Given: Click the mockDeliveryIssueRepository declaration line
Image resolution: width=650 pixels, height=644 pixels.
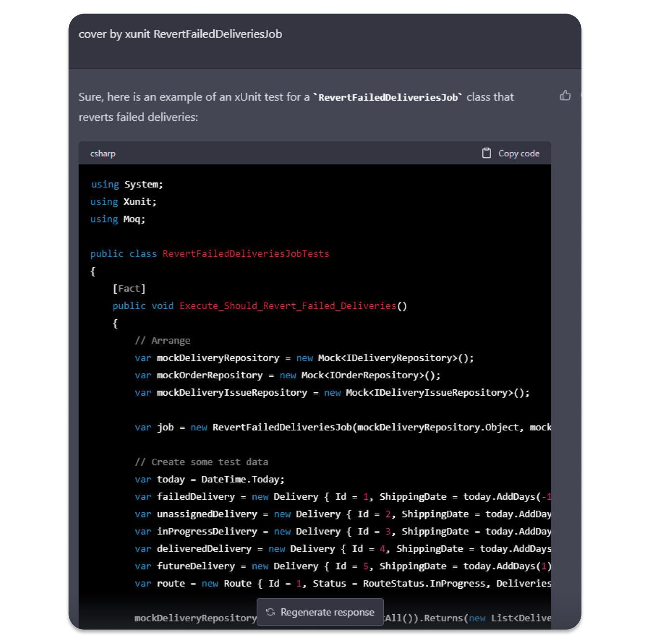Looking at the screenshot, I should point(332,392).
